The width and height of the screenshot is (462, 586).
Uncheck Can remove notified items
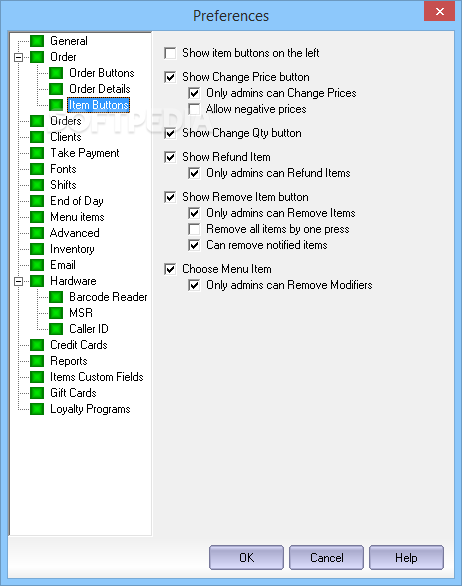[194, 245]
